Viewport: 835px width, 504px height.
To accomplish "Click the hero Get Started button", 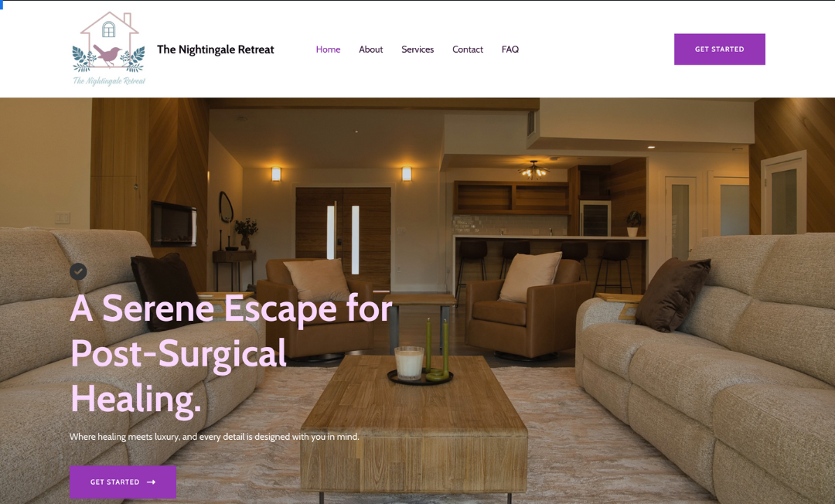I will click(123, 482).
